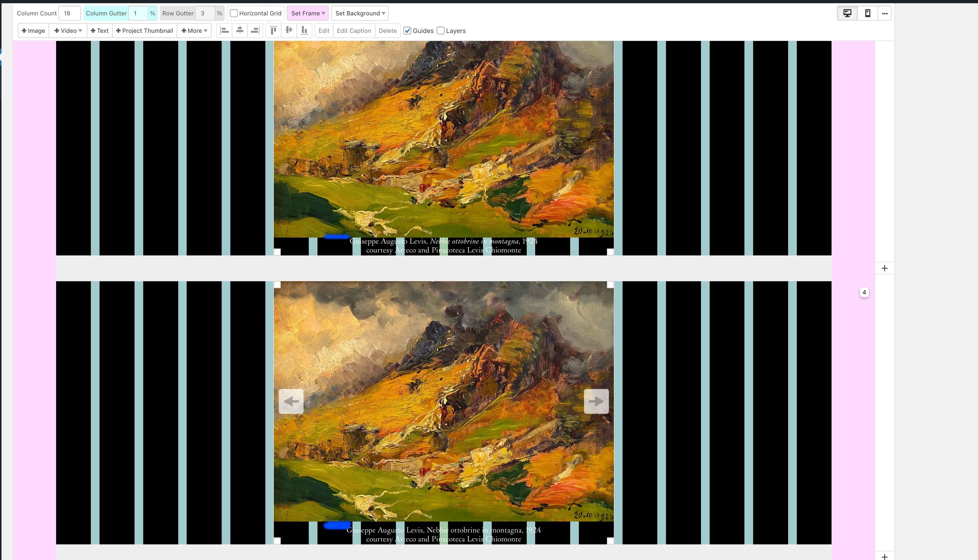Image resolution: width=978 pixels, height=560 pixels.
Task: Align element to vertical middle
Action: (289, 30)
